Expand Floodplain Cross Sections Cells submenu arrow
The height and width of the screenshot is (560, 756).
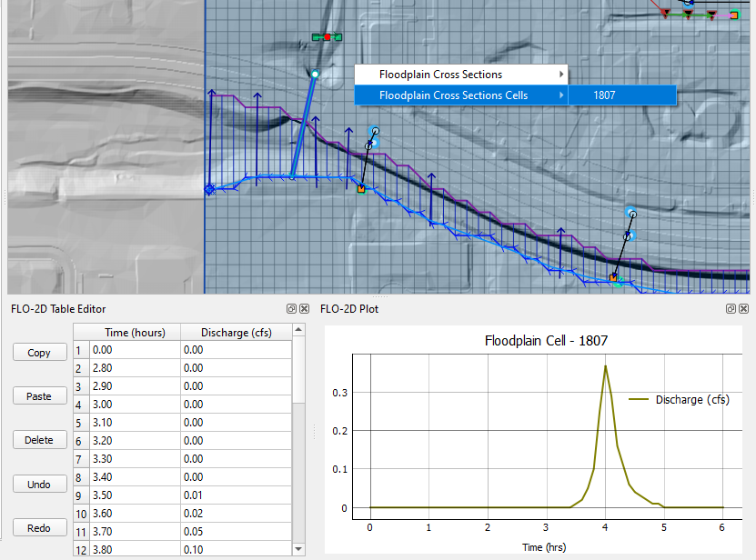point(561,95)
